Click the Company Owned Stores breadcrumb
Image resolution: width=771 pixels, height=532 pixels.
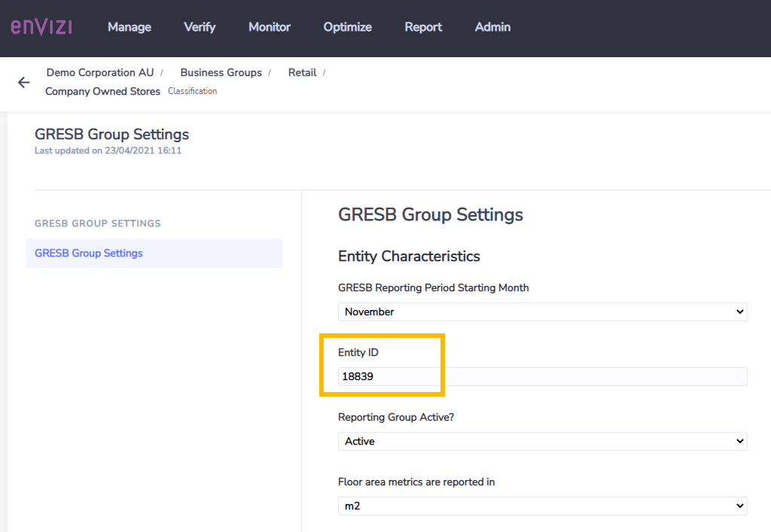coord(102,91)
